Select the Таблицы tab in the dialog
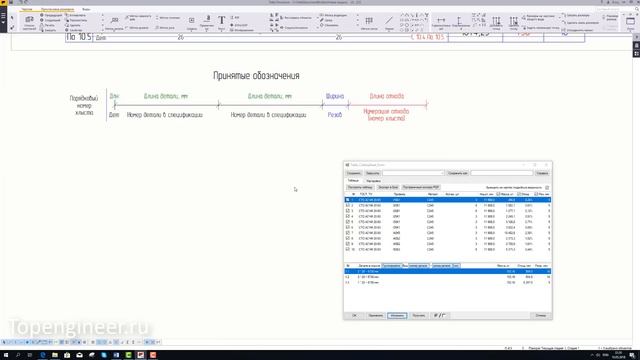 coord(353,180)
